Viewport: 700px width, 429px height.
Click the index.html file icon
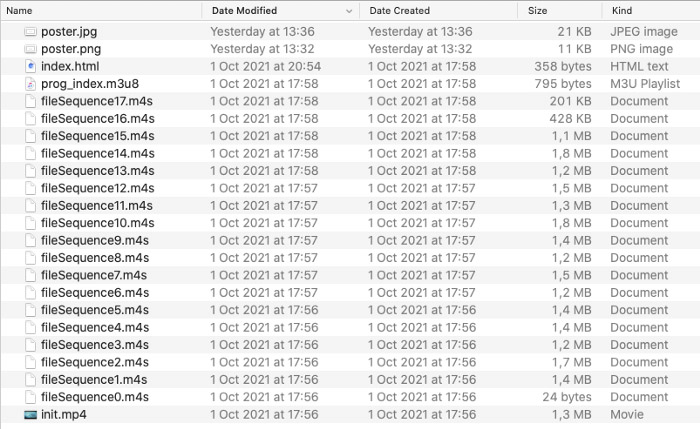30,67
